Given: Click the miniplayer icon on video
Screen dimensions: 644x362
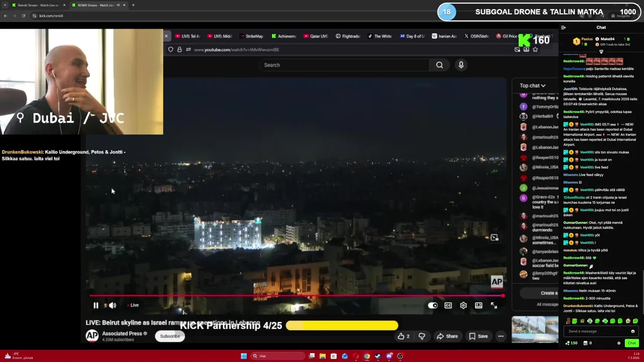Looking at the screenshot, I should (495, 237).
